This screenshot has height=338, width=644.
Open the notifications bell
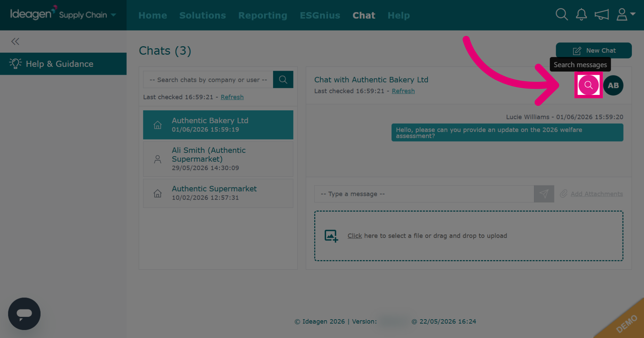click(x=581, y=15)
